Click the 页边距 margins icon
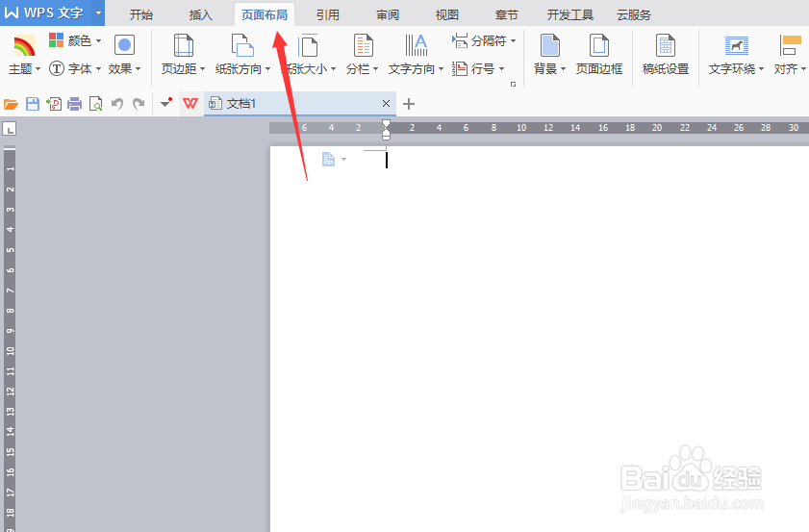 click(183, 45)
